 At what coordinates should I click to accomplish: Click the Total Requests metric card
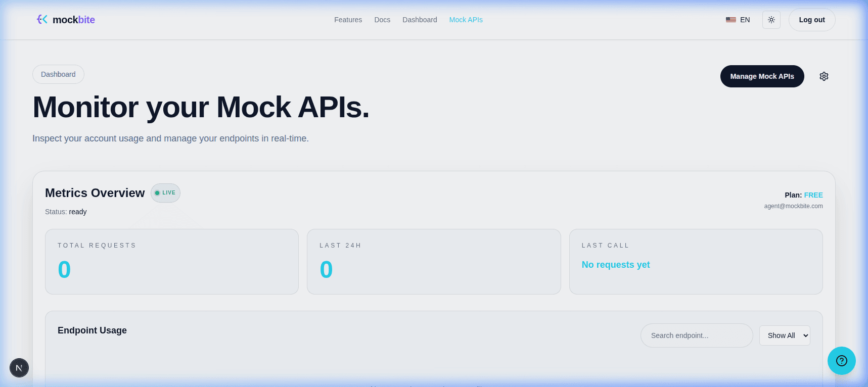point(172,262)
